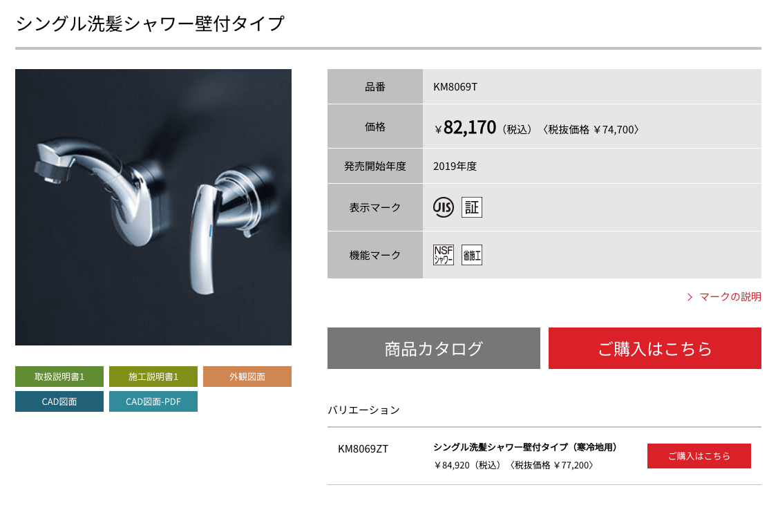The image size is (778, 532).
Task: Click the large ご購入はこちら button
Action: pyautogui.click(x=655, y=348)
